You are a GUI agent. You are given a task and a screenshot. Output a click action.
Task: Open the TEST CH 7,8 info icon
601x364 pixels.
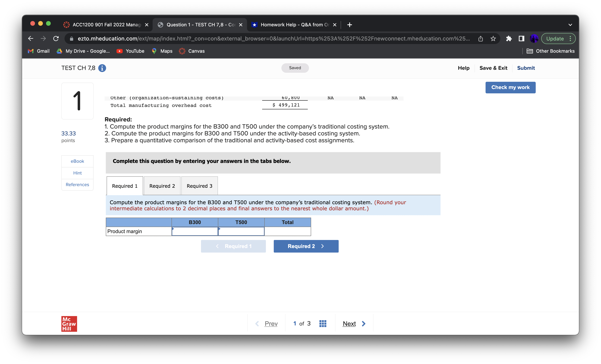[x=102, y=68]
